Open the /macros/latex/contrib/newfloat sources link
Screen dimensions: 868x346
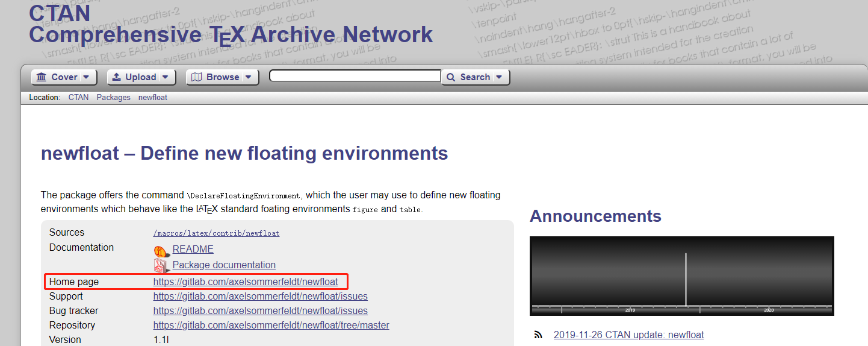[x=216, y=233]
